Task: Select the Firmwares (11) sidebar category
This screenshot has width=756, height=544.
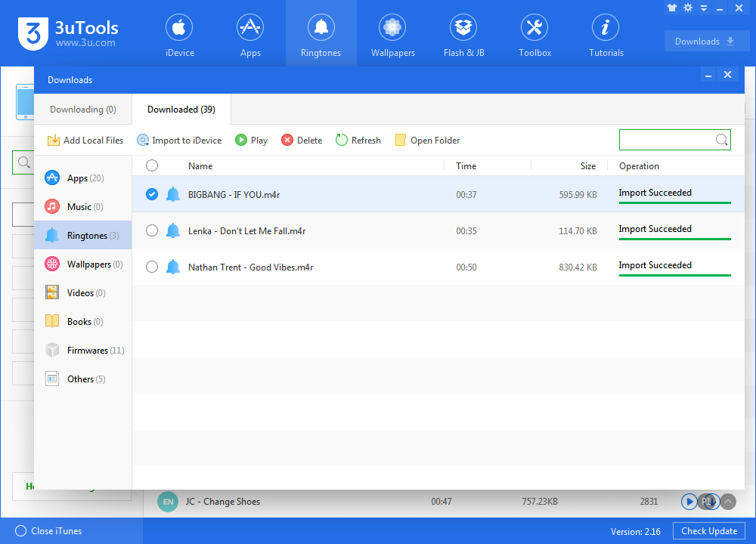Action: pyautogui.click(x=83, y=351)
